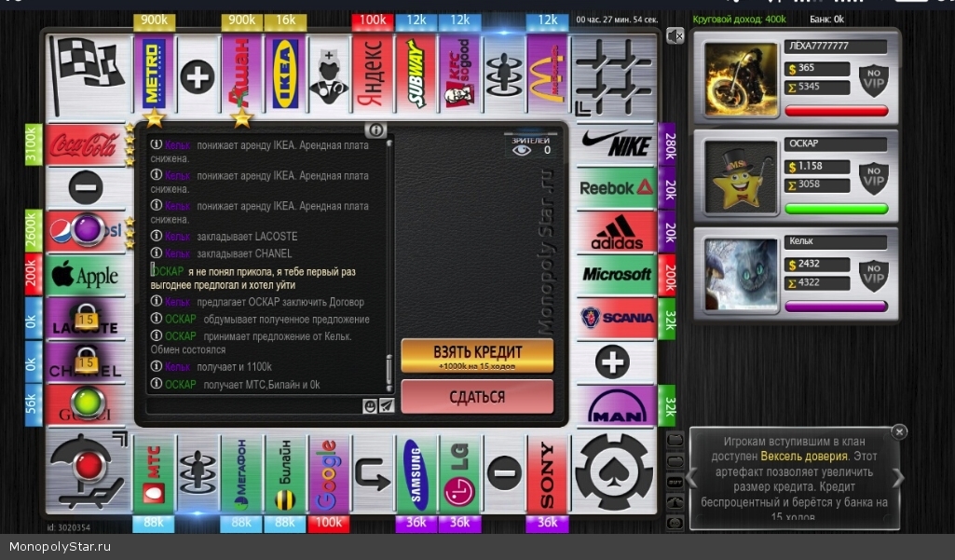This screenshot has height=560, width=955.
Task: Select the SONY property tile
Action: click(547, 473)
